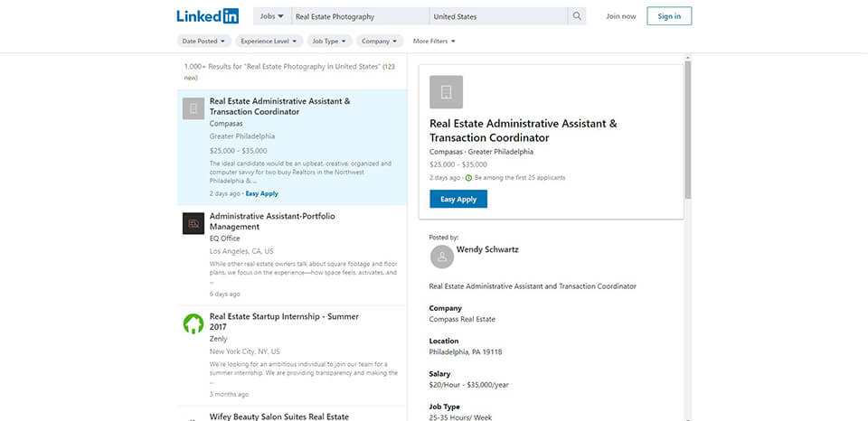
Task: Click 'Philadelphia, PA 19118' location value
Action: coord(466,351)
